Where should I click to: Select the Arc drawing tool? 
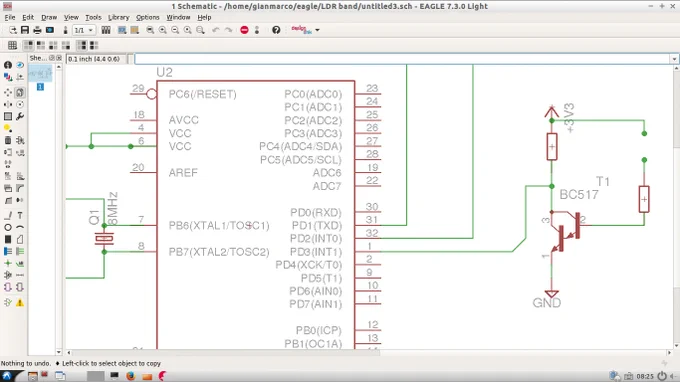click(20, 227)
